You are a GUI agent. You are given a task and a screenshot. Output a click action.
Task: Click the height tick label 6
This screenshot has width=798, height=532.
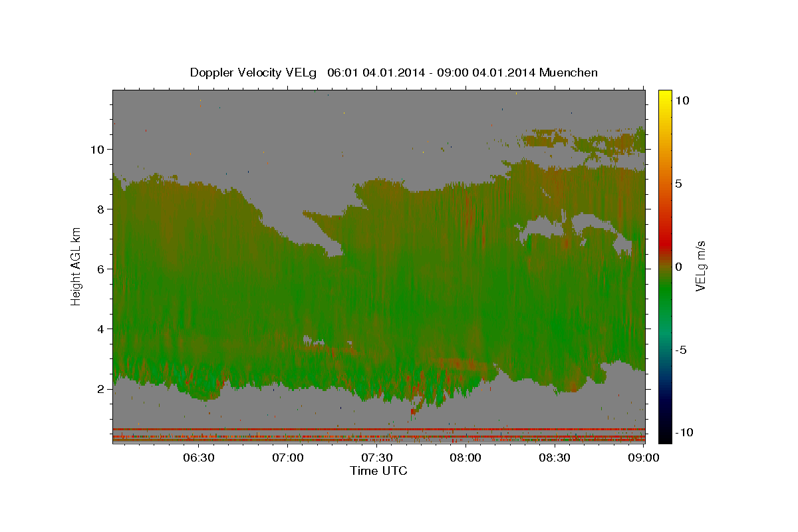[x=101, y=269]
